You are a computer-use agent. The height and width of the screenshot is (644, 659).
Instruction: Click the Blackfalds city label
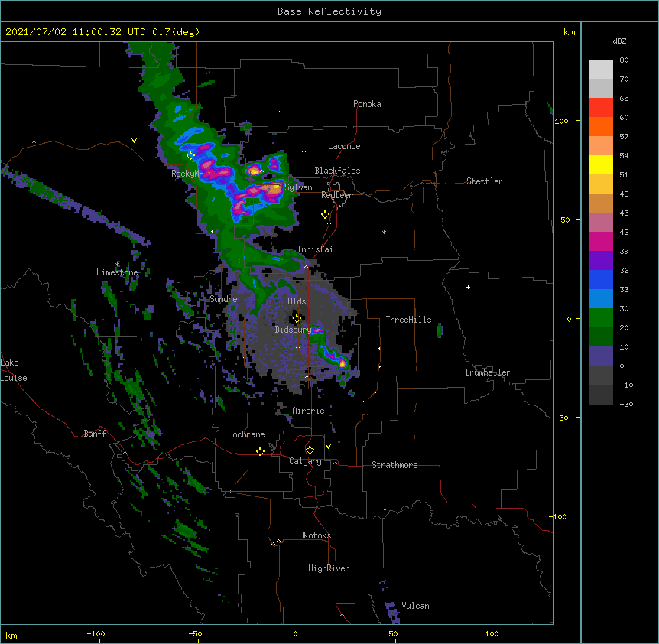coord(337,171)
